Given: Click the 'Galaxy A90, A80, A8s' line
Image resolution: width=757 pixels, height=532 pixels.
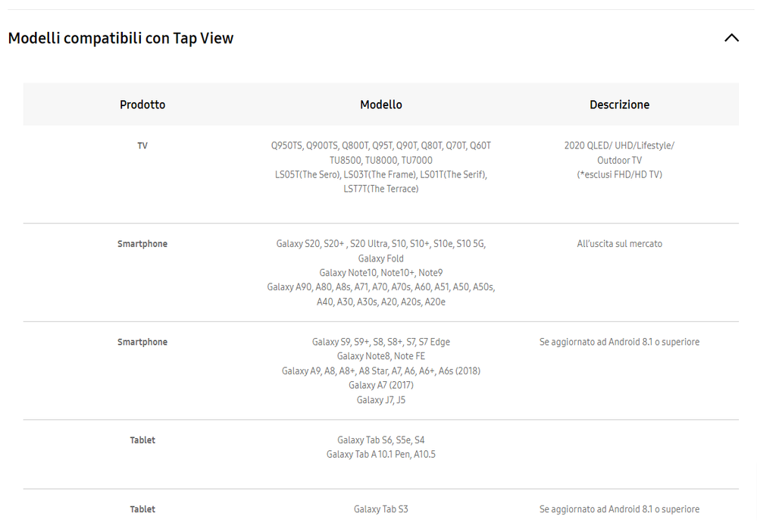Looking at the screenshot, I should 381,287.
